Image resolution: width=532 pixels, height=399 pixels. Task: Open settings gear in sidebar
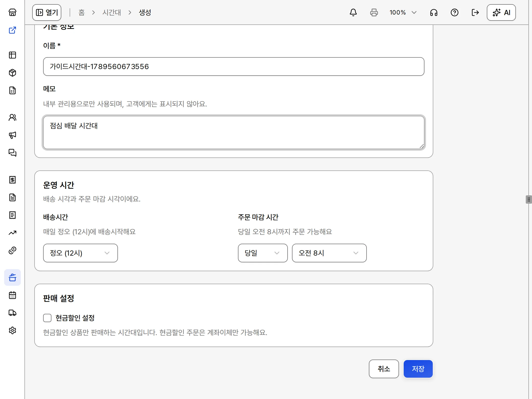point(12,330)
